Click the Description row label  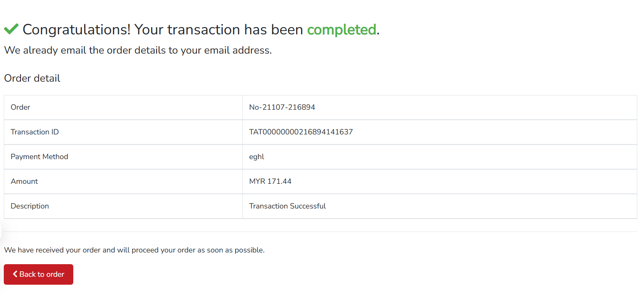pos(30,206)
